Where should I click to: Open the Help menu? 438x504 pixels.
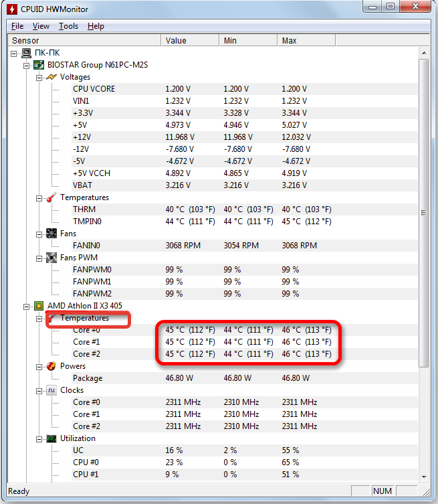point(96,26)
